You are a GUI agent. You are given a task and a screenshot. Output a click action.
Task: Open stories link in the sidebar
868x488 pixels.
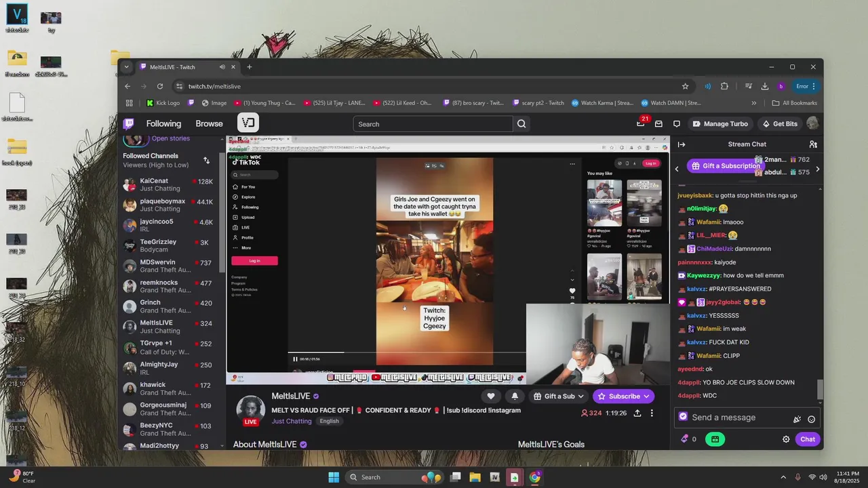pos(170,138)
